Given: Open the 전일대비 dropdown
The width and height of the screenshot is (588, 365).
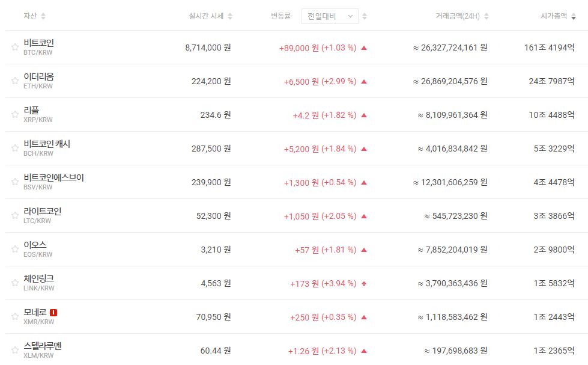Looking at the screenshot, I should [330, 16].
